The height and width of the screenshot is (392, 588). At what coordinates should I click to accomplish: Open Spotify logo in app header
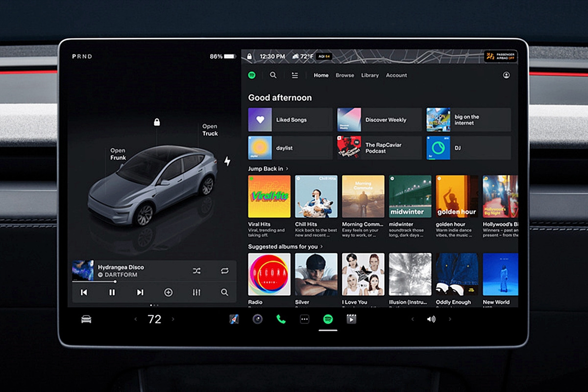click(x=251, y=75)
